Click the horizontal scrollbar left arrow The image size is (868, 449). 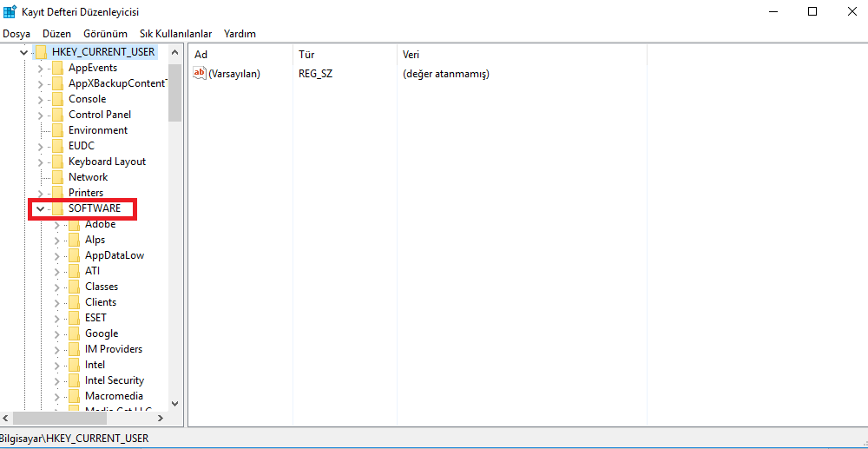tap(6, 418)
